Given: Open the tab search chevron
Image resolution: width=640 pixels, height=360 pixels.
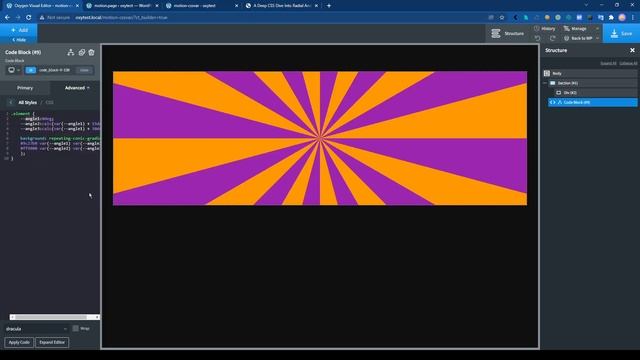Looking at the screenshot, I should click(x=586, y=5).
